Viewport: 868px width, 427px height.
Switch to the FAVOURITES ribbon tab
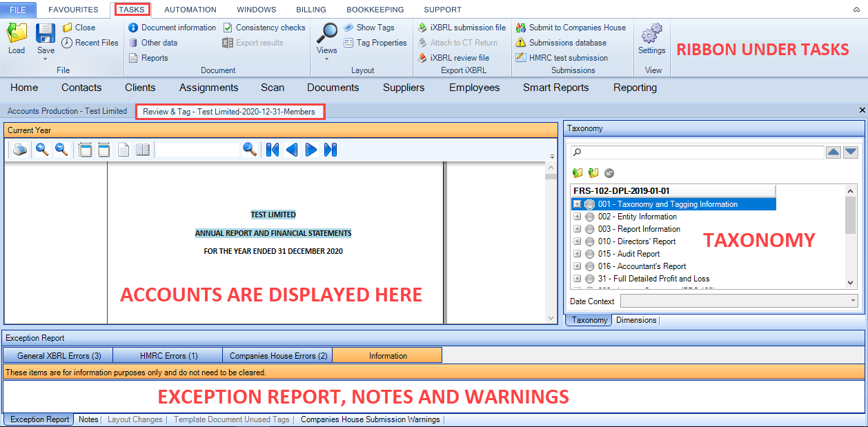[x=73, y=10]
